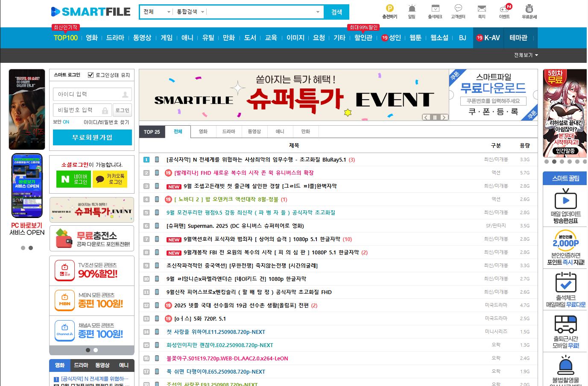
Task: Toggle the 로그인상태 유지 checkbox
Action: 91,75
